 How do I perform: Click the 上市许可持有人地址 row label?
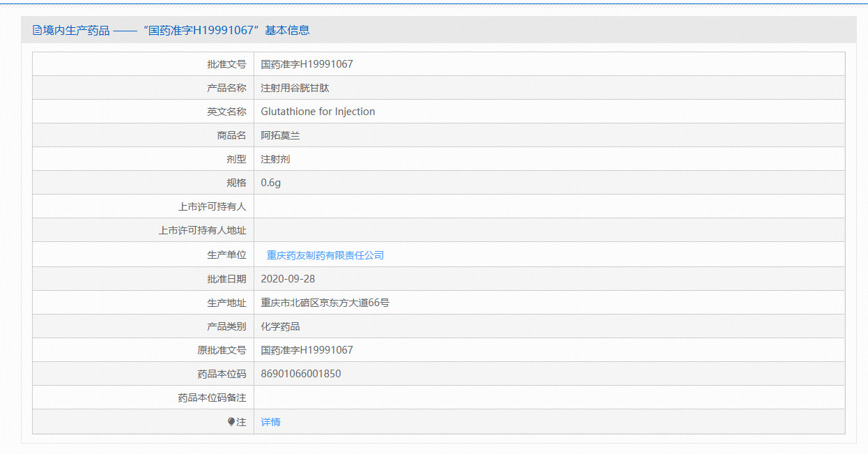[x=202, y=230]
